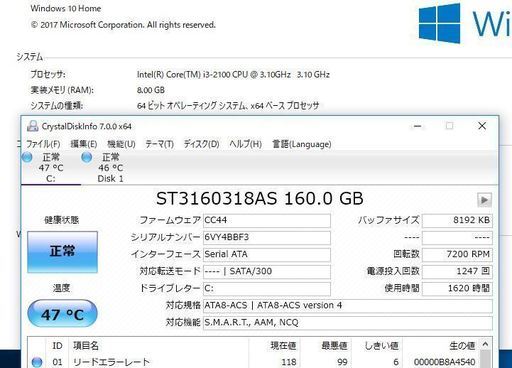Open the 機能(U) menu

(121, 144)
